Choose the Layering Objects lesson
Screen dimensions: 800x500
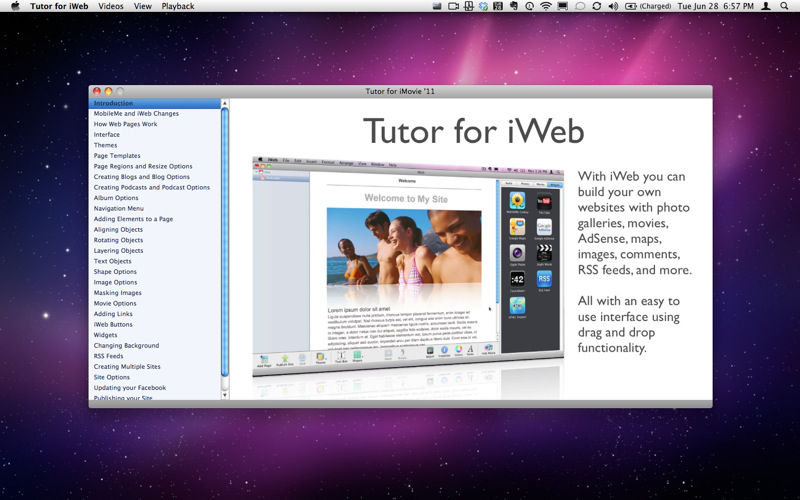pos(118,251)
